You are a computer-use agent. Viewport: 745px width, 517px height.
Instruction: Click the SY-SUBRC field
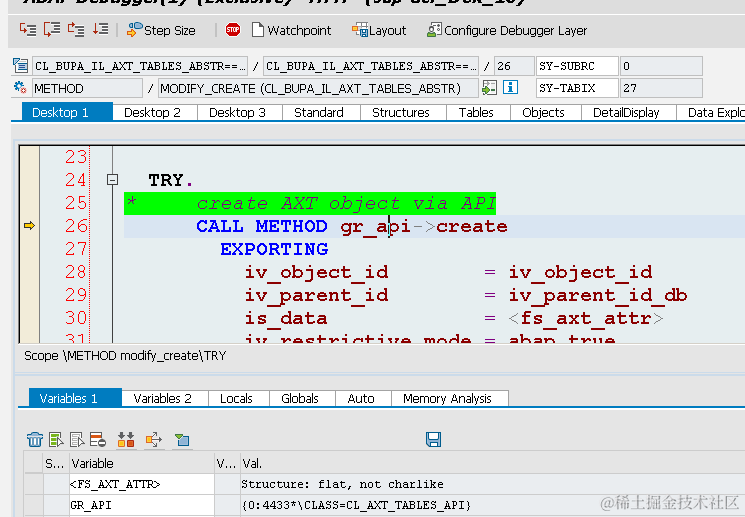tap(577, 66)
